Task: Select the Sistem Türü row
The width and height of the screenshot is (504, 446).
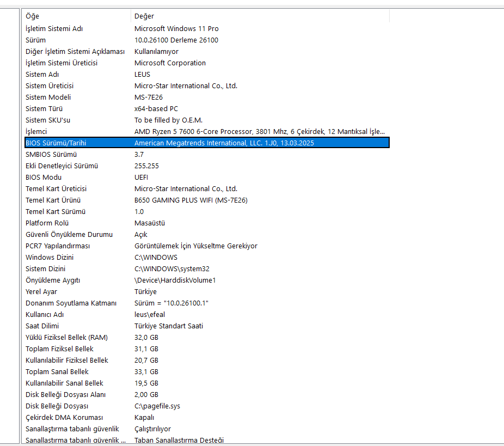Action: pos(207,109)
